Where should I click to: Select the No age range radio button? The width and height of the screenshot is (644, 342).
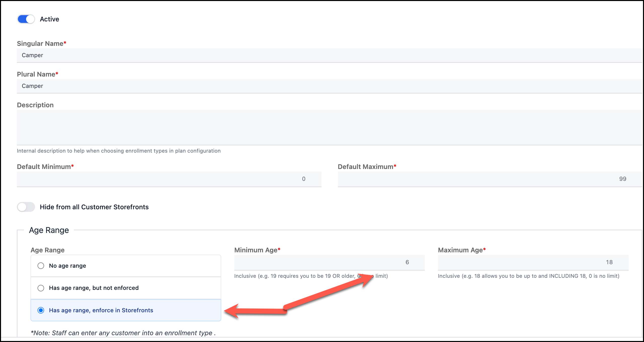(41, 266)
